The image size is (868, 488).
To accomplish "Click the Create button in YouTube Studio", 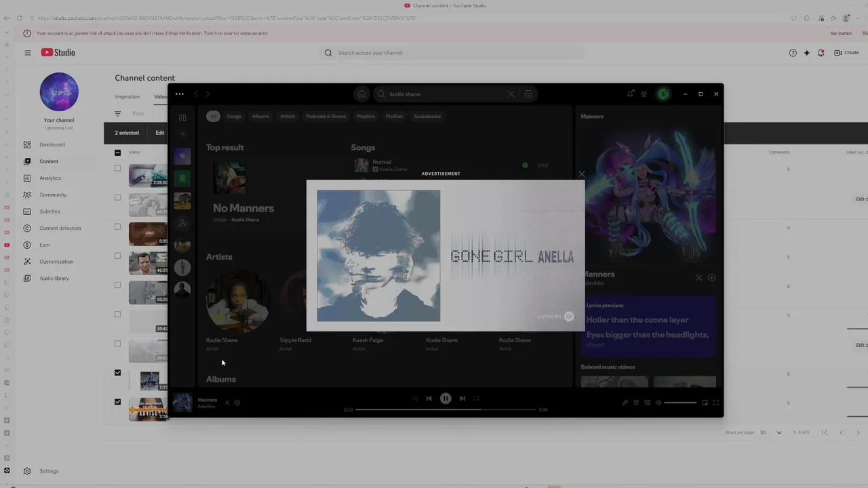I will tap(846, 53).
